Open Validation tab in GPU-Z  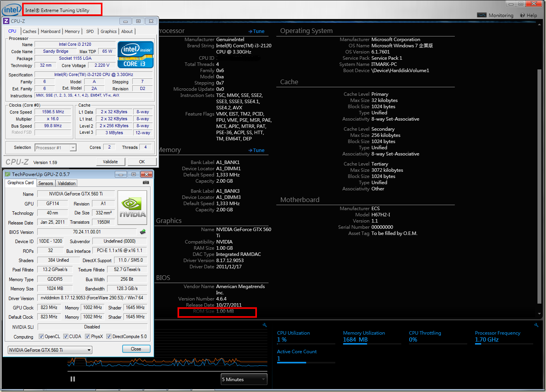pos(67,183)
